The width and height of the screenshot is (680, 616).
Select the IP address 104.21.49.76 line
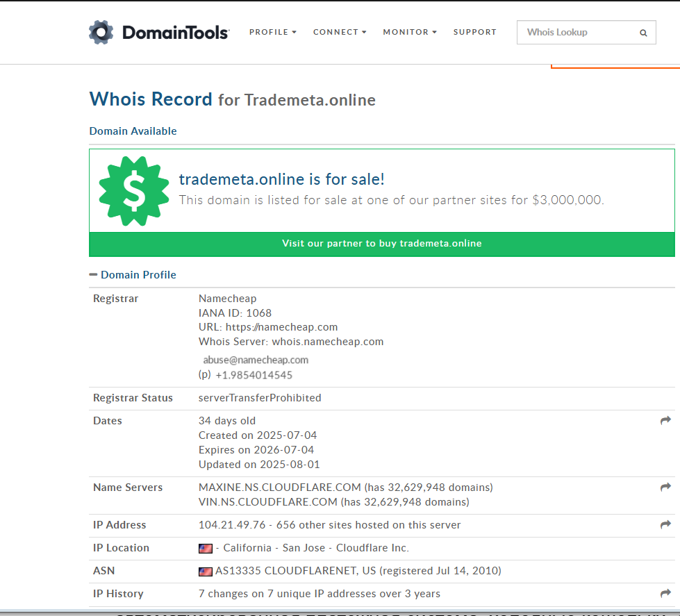[x=330, y=525]
